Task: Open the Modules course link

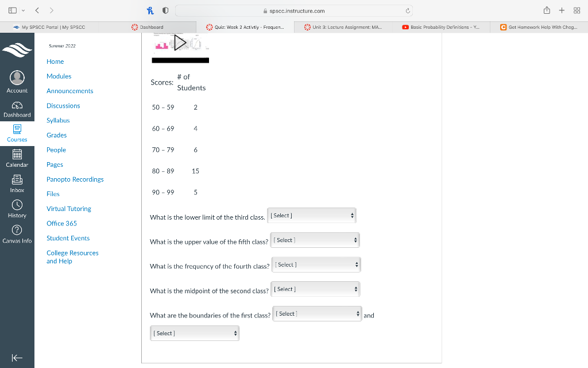Action: point(59,76)
